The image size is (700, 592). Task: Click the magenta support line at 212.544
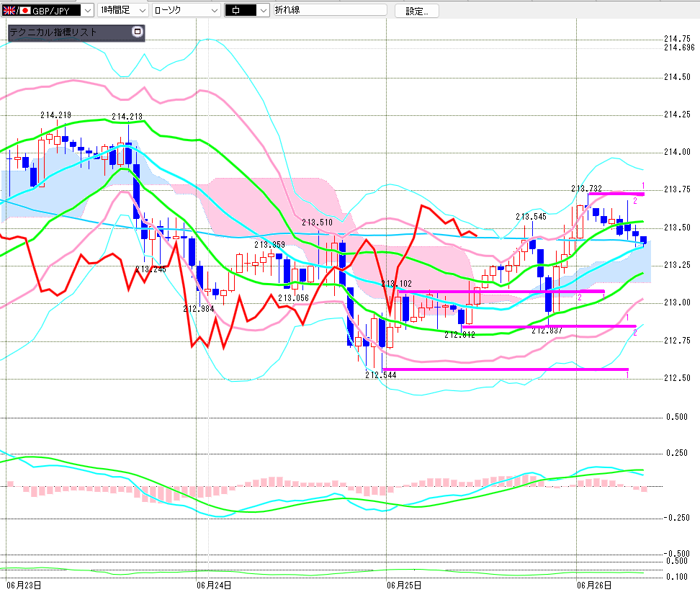[x=506, y=369]
